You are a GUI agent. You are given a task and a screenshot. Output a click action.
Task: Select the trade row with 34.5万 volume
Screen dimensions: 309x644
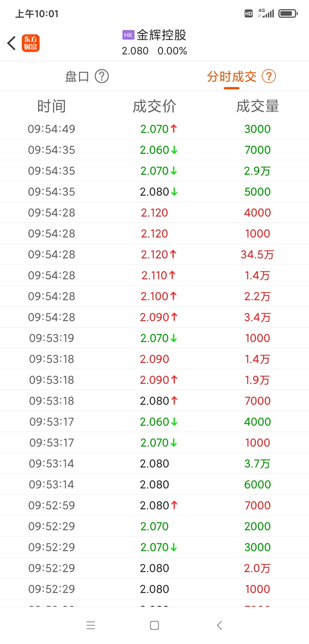[x=154, y=254]
